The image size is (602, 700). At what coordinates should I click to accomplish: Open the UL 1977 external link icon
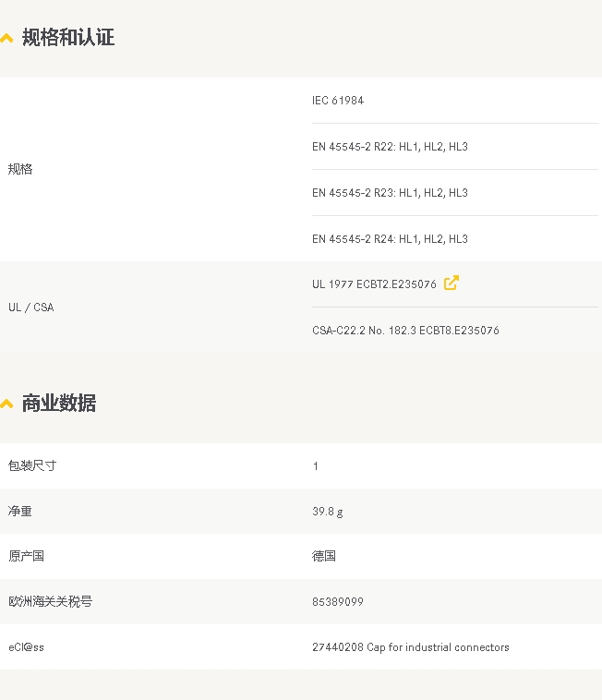[451, 283]
